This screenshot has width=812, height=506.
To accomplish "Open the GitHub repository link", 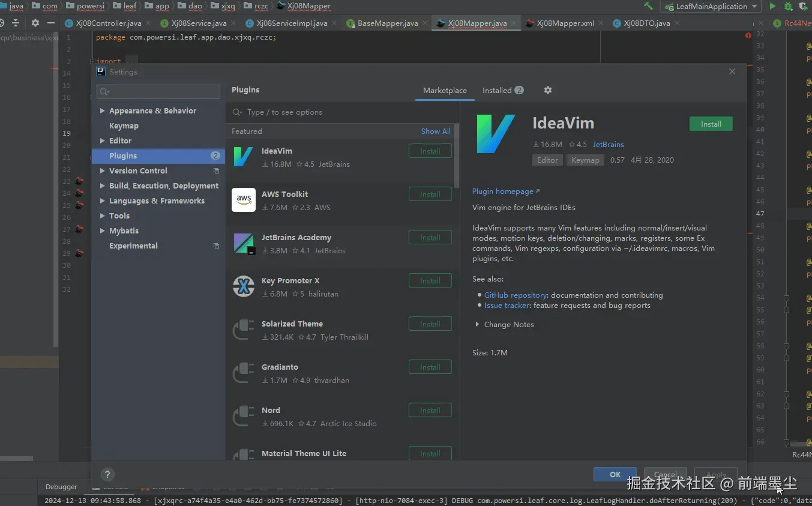I will (516, 295).
